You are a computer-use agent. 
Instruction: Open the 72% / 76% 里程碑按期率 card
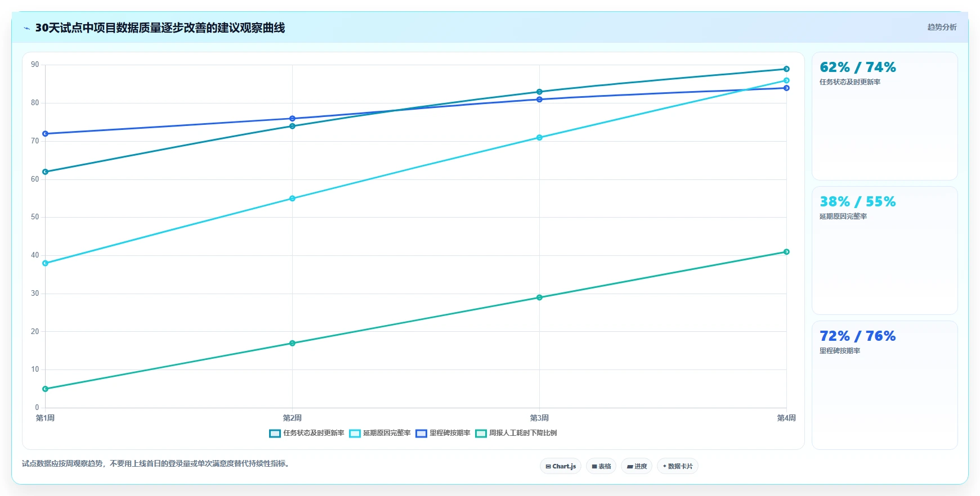(x=884, y=385)
